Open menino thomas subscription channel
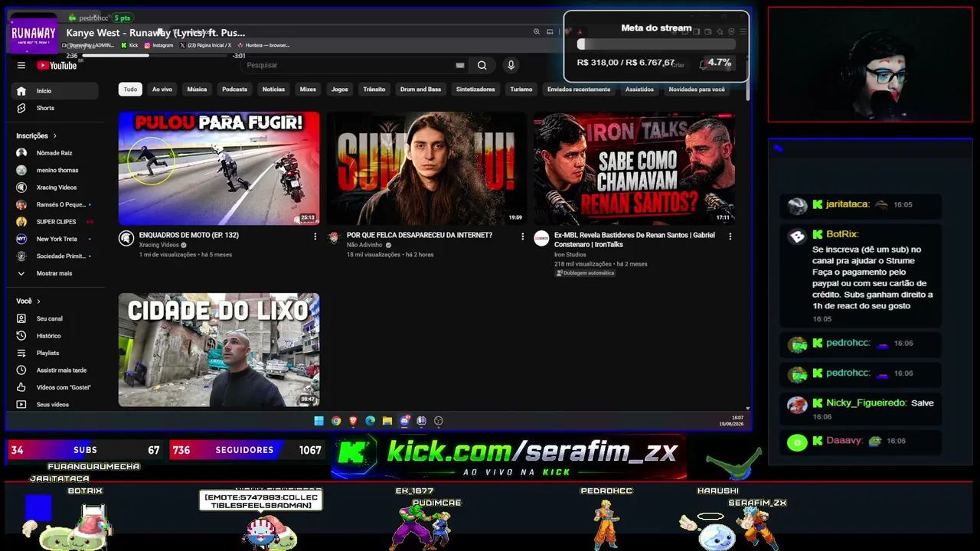The height and width of the screenshot is (551, 980). tap(56, 170)
